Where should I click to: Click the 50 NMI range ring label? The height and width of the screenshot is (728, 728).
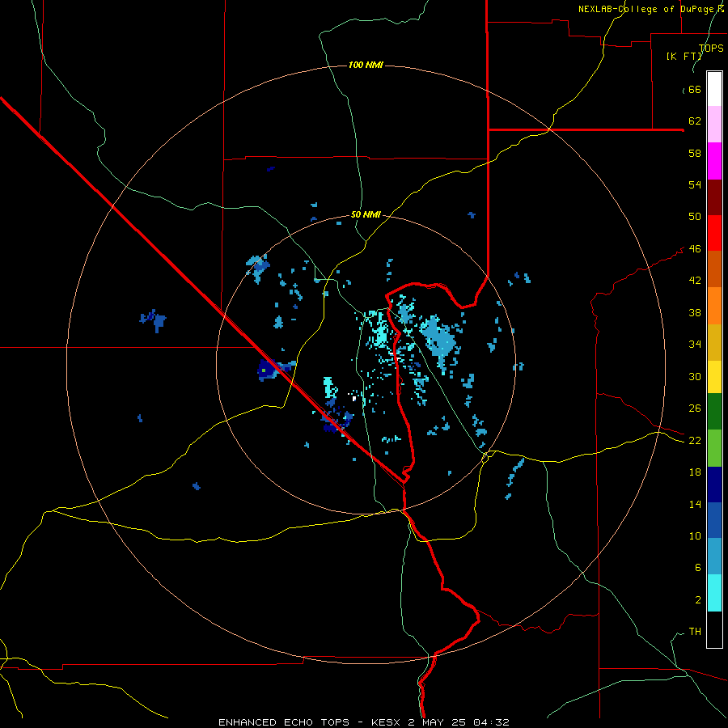(x=366, y=214)
